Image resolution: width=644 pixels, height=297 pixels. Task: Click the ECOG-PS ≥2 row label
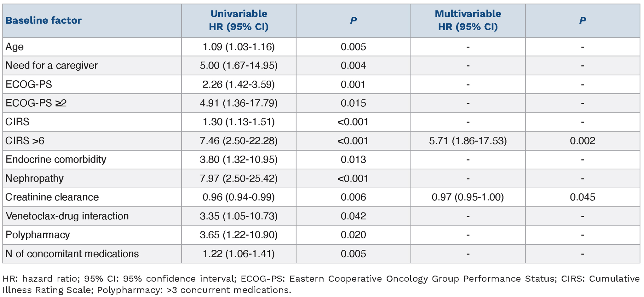point(36,103)
